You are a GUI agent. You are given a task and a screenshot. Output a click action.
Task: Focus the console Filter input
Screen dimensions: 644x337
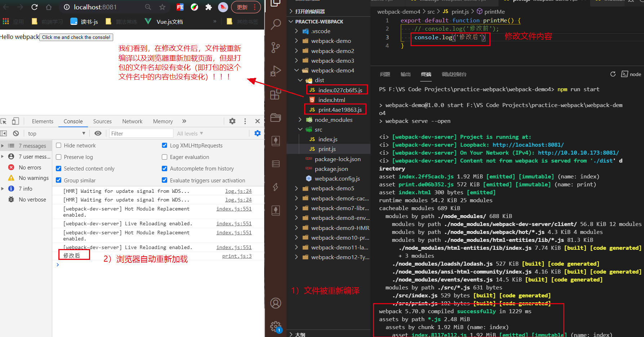141,133
